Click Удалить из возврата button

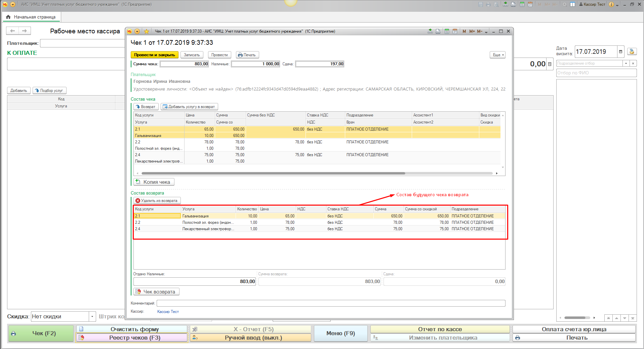coord(157,201)
